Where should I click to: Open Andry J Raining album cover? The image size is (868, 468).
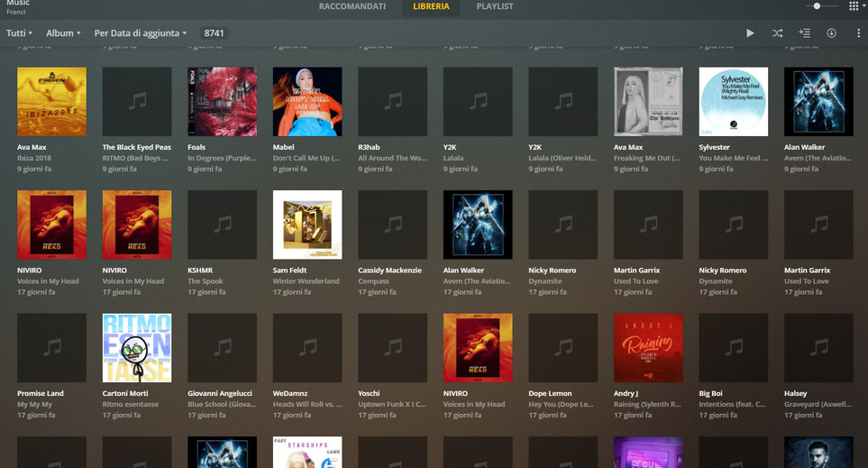648,347
